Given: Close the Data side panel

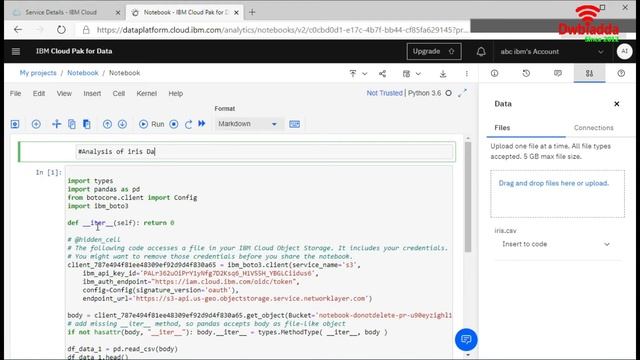Looking at the screenshot, I should tap(617, 104).
